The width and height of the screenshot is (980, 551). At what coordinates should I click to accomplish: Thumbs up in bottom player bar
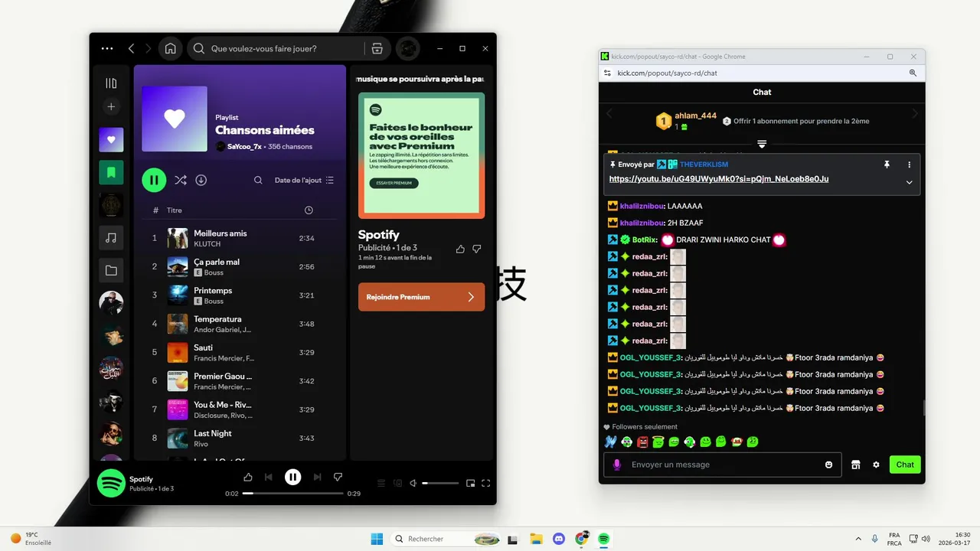click(x=248, y=477)
